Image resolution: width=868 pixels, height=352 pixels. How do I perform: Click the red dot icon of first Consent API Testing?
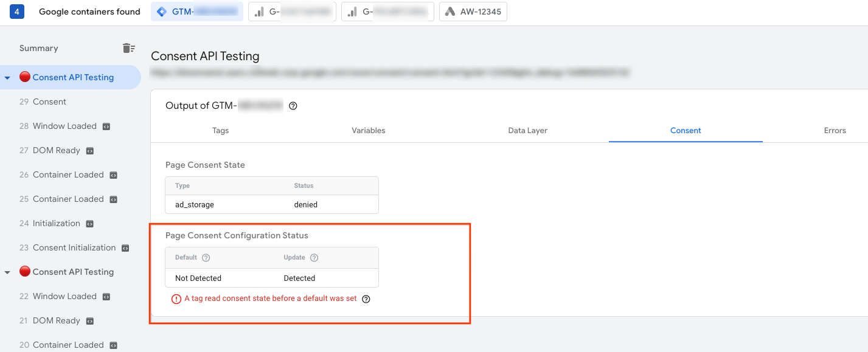point(25,77)
